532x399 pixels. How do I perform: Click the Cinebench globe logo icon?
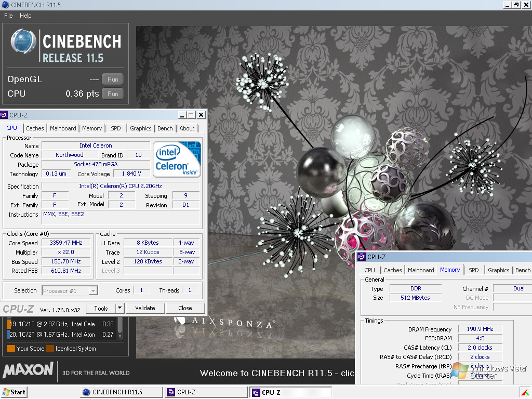23,42
